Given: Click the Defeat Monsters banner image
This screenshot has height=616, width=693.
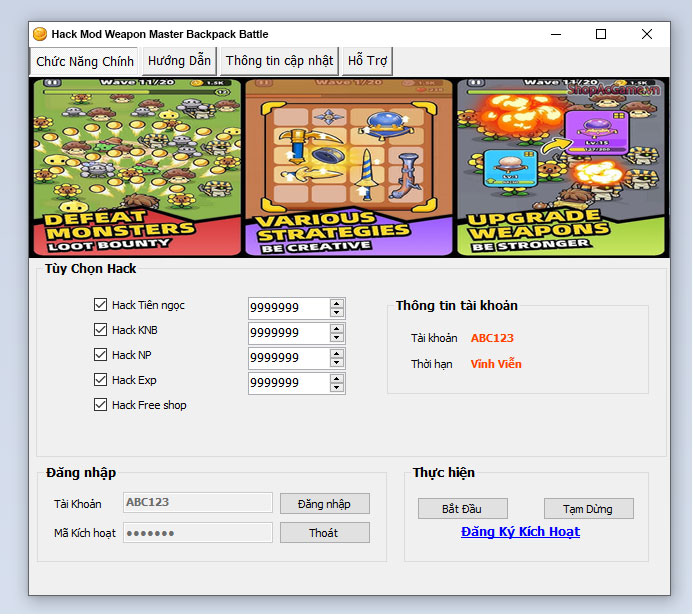Looking at the screenshot, I should pyautogui.click(x=137, y=167).
